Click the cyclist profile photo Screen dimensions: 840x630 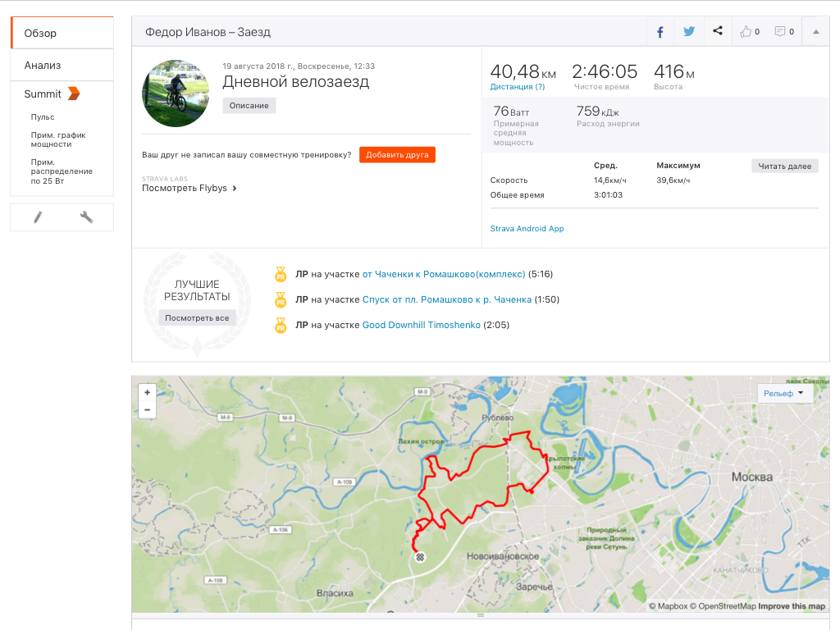coord(176,93)
